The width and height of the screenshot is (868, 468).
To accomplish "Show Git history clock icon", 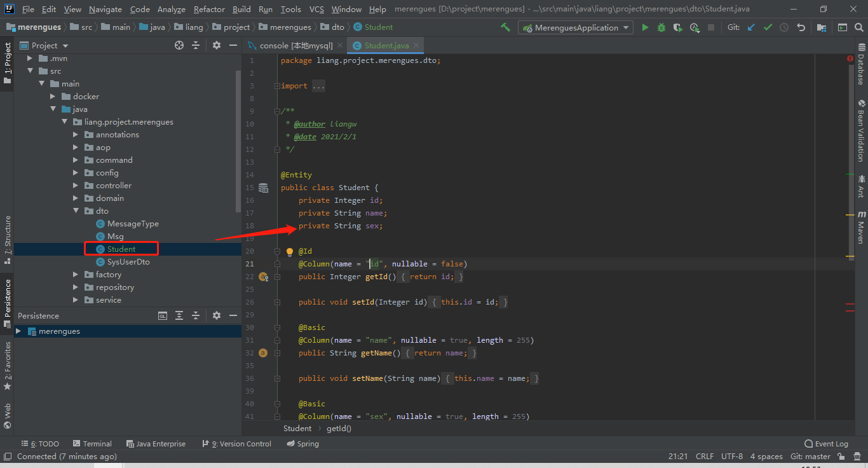I will tap(784, 27).
